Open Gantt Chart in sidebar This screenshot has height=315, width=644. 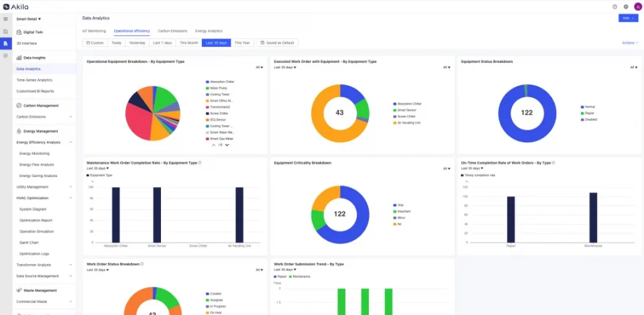click(x=29, y=243)
